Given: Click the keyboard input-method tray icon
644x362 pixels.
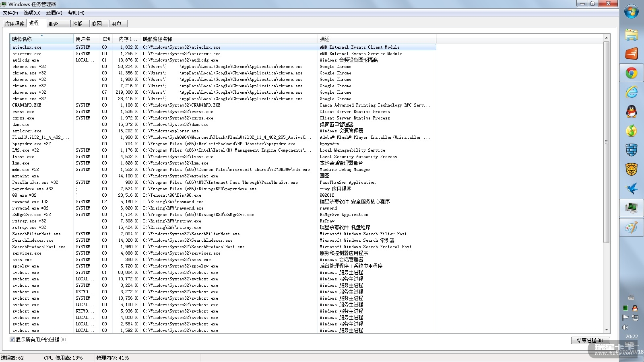Looking at the screenshot, I should tap(631, 298).
